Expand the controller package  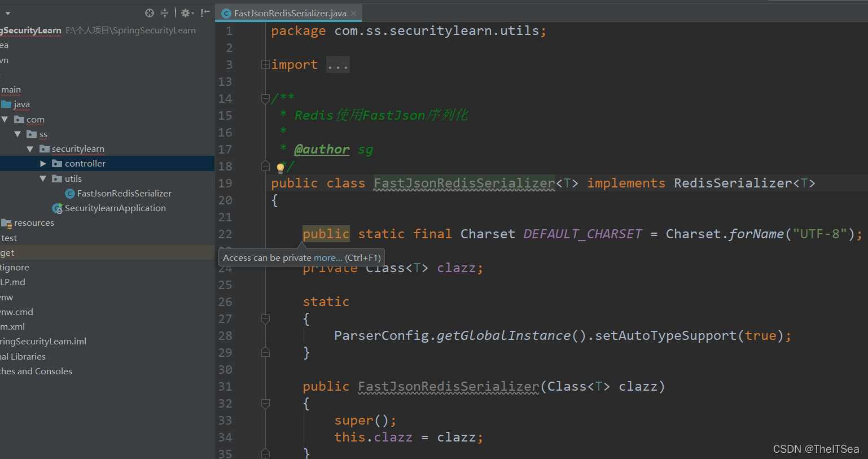[x=43, y=163]
